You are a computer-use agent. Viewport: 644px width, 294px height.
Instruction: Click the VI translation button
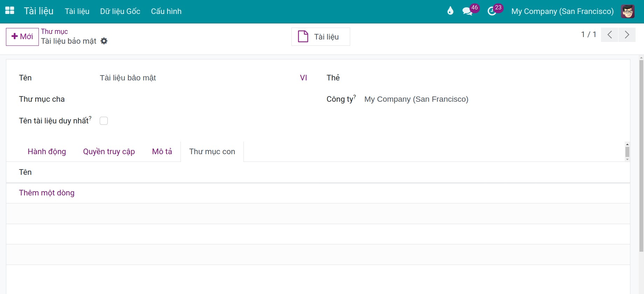pyautogui.click(x=303, y=78)
